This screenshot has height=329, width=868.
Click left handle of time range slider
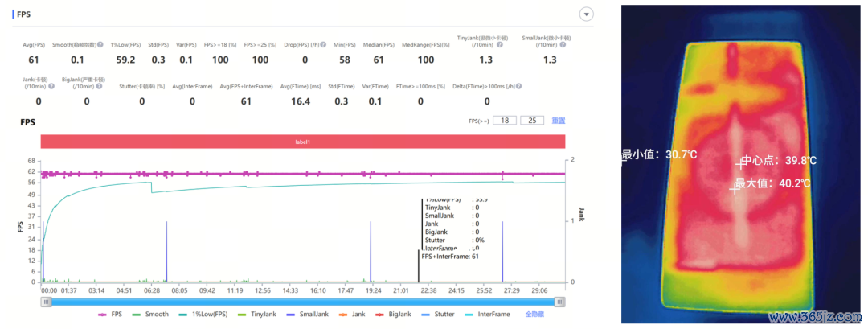click(47, 302)
